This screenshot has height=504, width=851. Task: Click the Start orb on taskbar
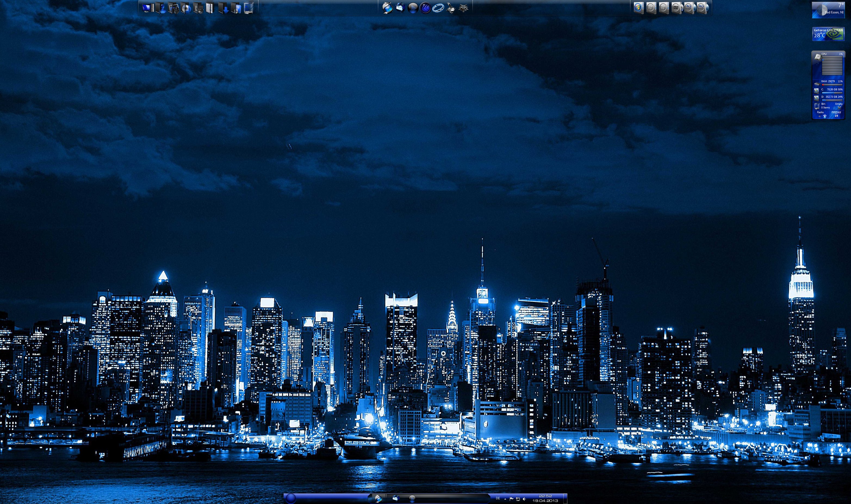click(x=291, y=499)
